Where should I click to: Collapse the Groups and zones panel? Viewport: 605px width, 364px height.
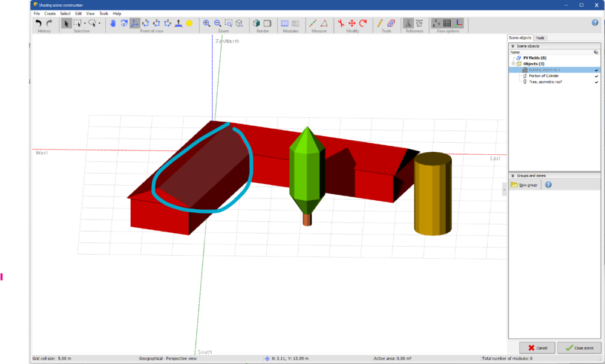(513, 175)
